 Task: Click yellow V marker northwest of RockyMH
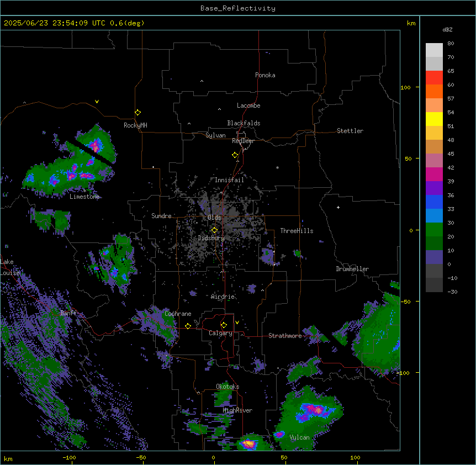pos(97,102)
